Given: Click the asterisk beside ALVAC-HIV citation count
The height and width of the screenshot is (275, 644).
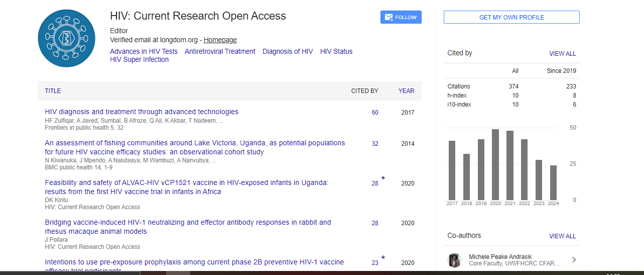Looking at the screenshot, I should pyautogui.click(x=383, y=179).
